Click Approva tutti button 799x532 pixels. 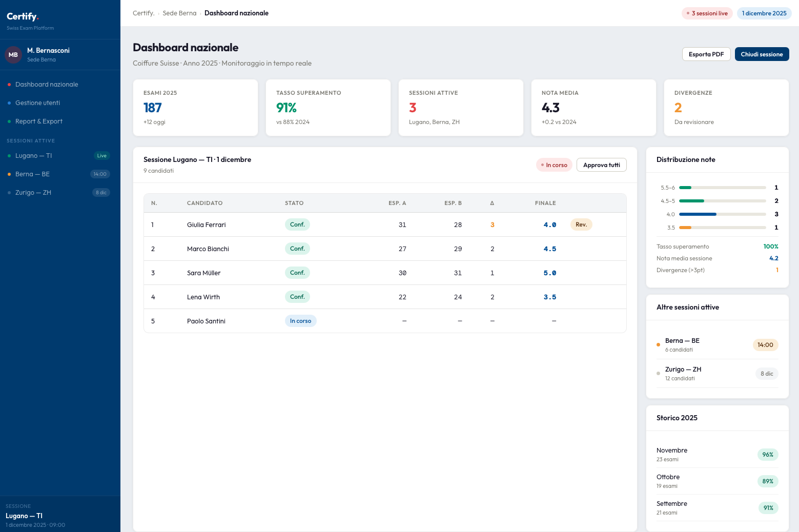[x=601, y=165]
